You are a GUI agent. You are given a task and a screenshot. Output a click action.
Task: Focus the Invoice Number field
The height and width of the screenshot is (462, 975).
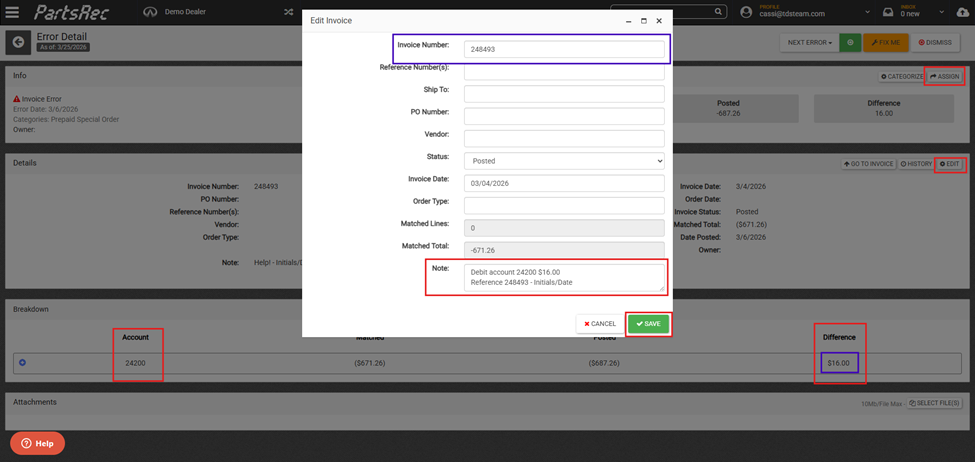(564, 49)
